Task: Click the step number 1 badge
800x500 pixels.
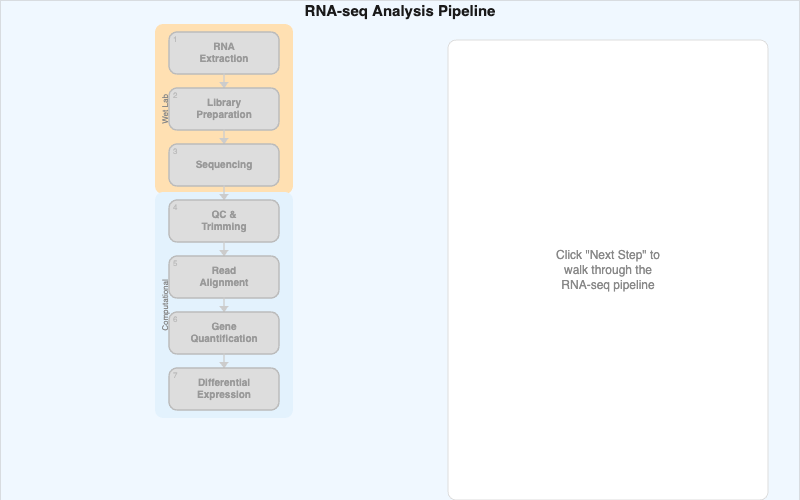Action: pyautogui.click(x=175, y=40)
